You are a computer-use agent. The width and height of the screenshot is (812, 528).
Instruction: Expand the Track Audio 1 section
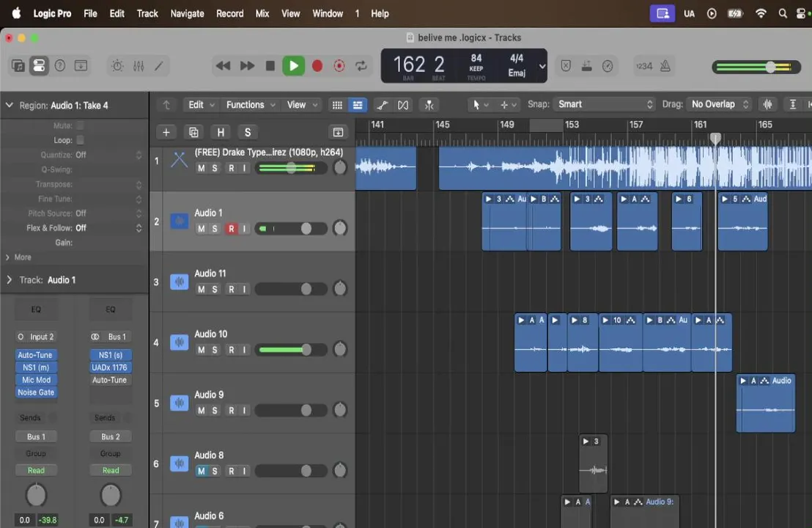(x=10, y=280)
